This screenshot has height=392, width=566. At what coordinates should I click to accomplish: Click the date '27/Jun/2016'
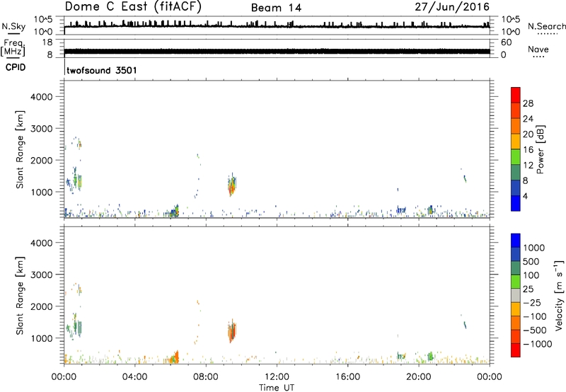452,7
